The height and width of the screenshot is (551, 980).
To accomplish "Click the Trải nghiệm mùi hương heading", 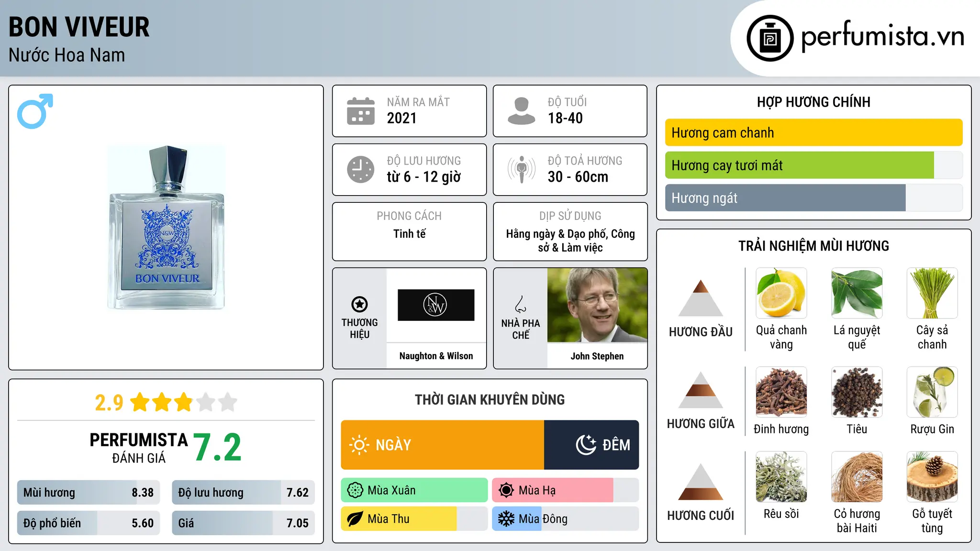I will [813, 246].
